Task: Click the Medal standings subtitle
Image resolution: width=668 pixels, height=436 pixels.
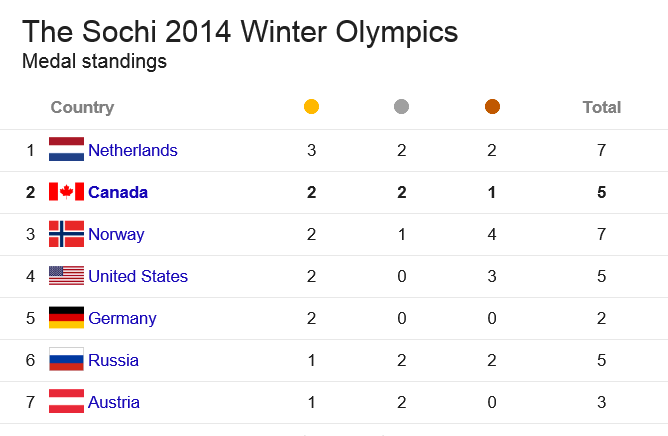Action: [94, 61]
